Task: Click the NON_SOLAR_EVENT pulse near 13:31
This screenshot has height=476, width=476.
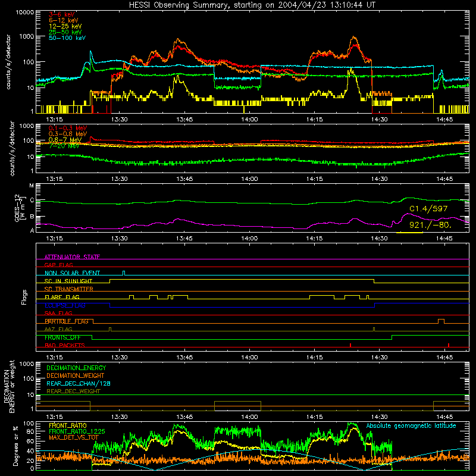Action: 124,273
